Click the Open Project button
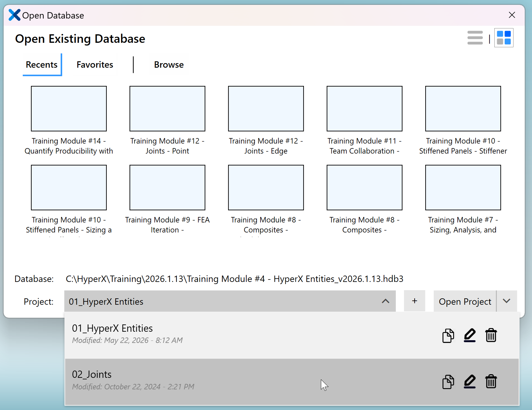532x410 pixels. [x=465, y=301]
